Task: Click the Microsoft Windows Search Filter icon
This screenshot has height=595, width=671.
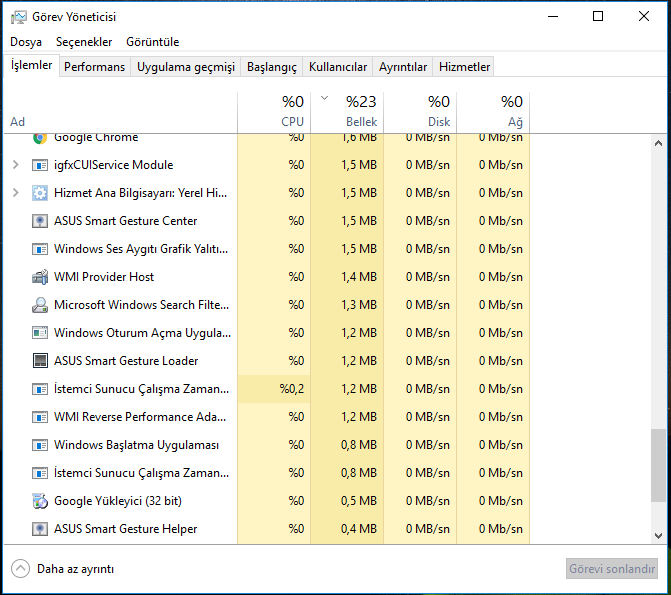Action: pos(40,305)
